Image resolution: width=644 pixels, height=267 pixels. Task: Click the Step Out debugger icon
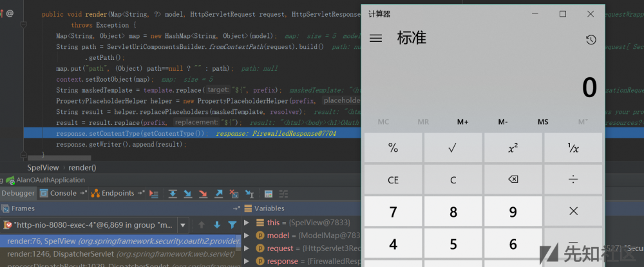(x=218, y=194)
